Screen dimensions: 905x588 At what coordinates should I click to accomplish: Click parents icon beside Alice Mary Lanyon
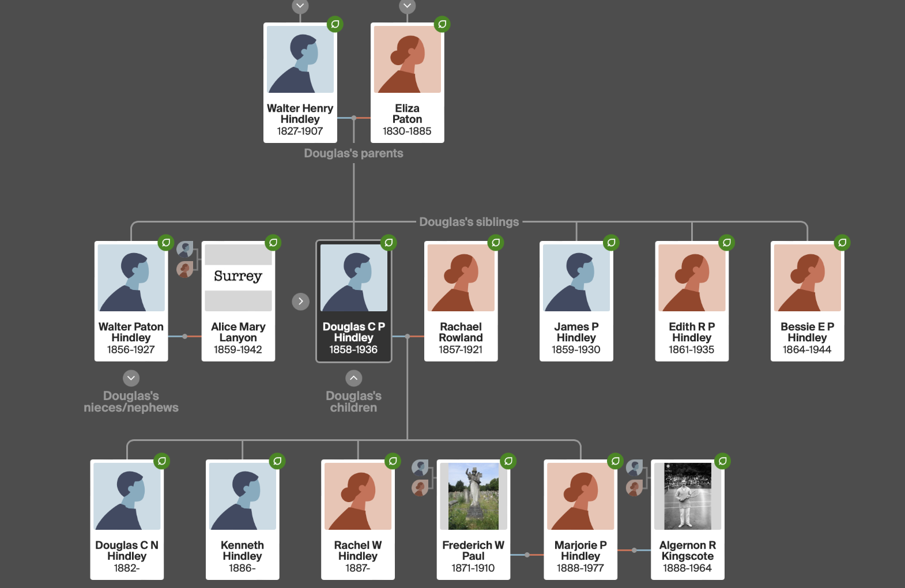click(x=185, y=259)
